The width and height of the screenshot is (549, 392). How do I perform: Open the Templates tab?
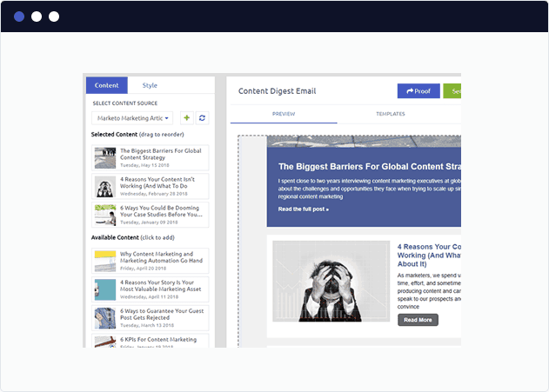pos(391,114)
